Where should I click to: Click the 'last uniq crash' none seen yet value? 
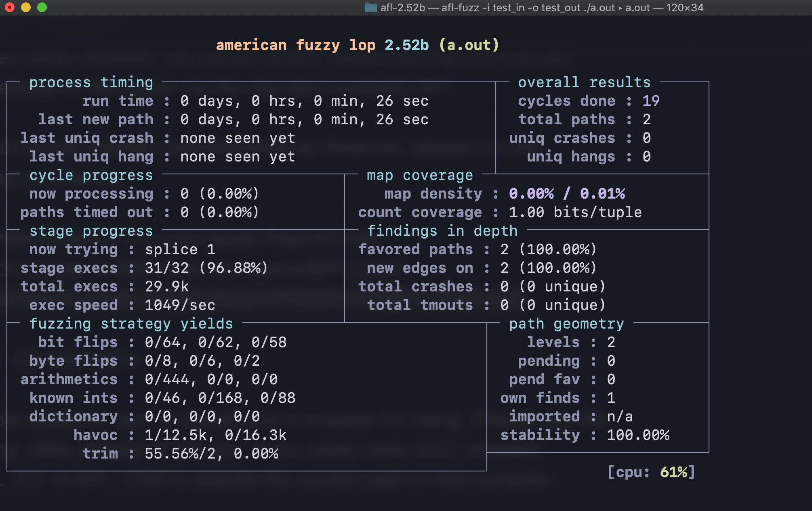point(238,138)
